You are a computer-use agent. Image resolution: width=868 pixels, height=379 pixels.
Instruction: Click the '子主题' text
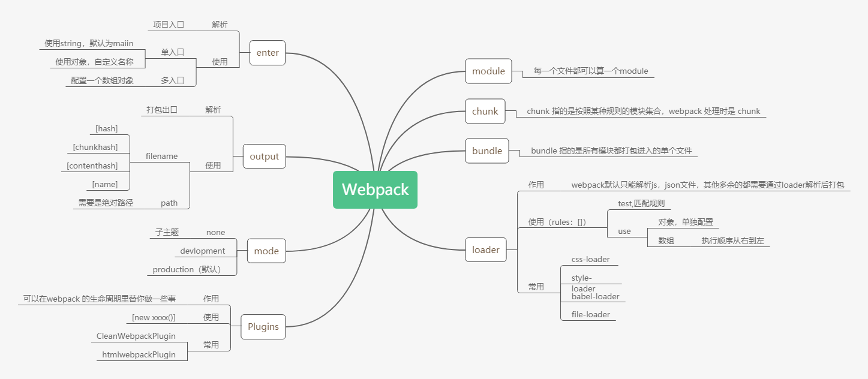point(167,232)
